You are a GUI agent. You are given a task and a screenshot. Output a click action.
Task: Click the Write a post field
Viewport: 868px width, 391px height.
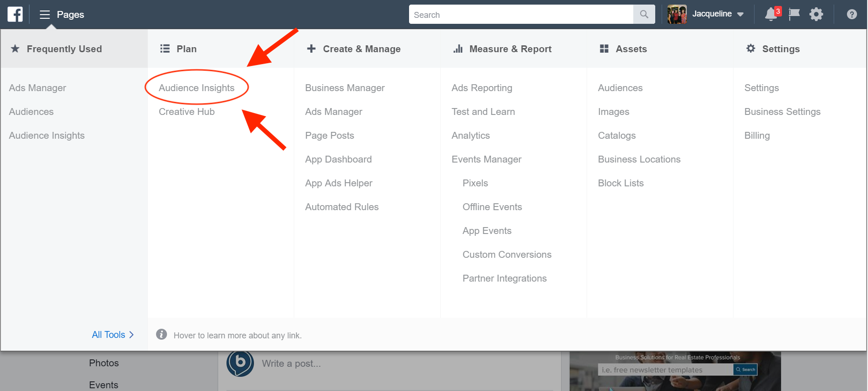tap(291, 364)
